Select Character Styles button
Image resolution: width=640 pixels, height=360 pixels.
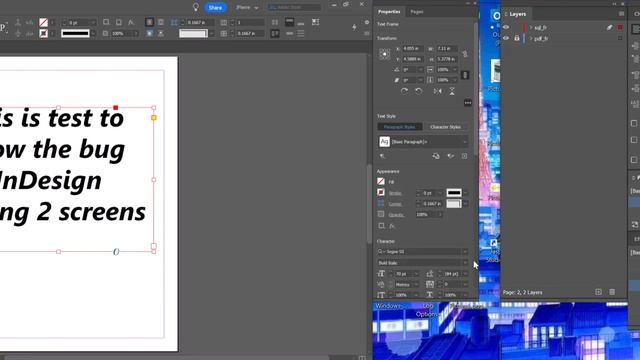point(445,127)
